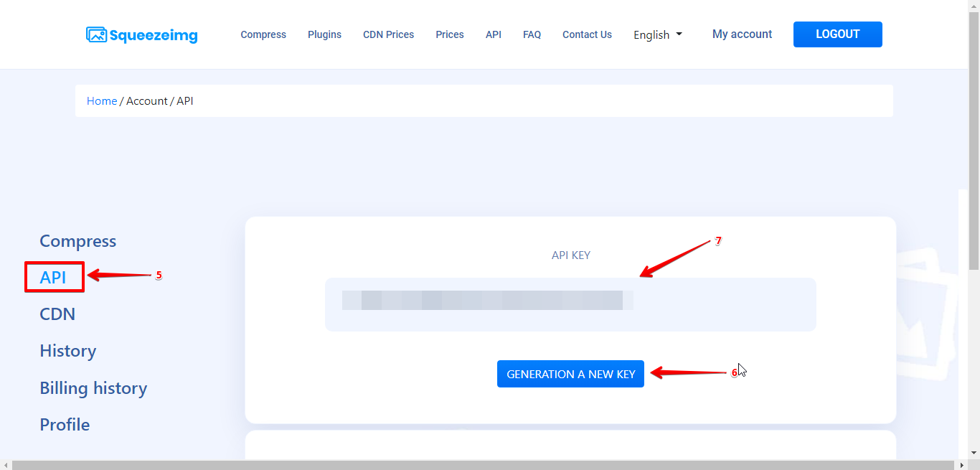Go to CDN Prices page
The height and width of the screenshot is (470, 980).
(x=388, y=34)
